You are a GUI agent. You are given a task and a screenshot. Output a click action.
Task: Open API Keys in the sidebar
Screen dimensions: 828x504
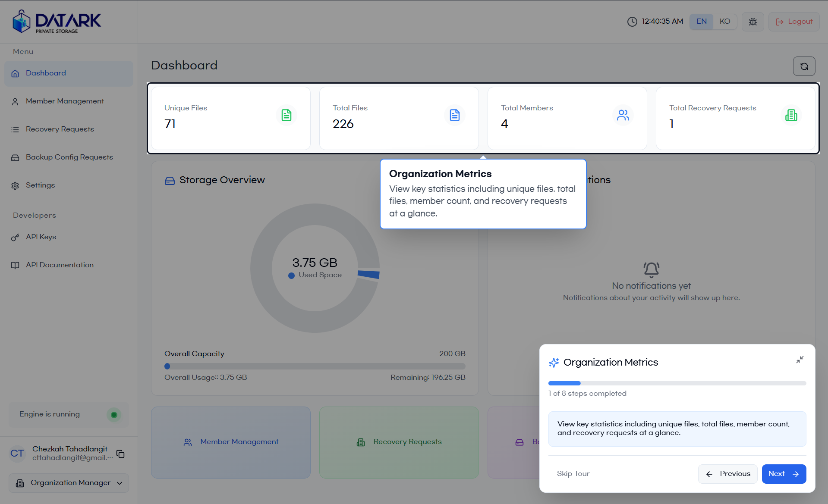click(x=41, y=237)
